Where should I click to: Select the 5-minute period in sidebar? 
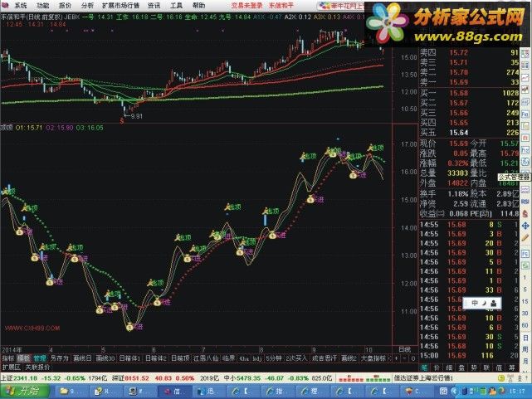(525, 290)
